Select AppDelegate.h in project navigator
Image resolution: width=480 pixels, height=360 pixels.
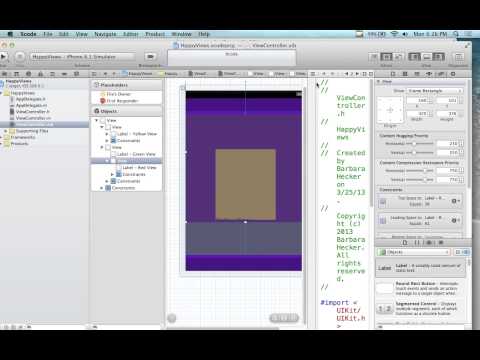[31, 99]
